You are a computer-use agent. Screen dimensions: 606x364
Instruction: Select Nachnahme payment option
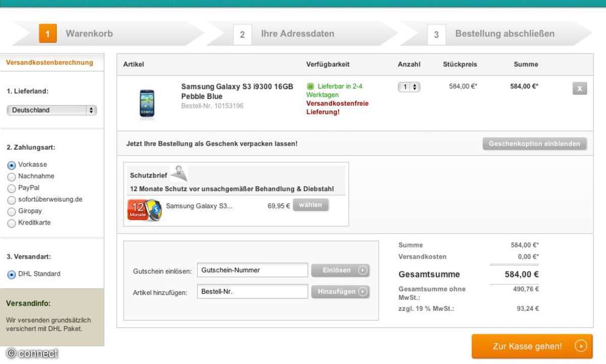click(12, 176)
